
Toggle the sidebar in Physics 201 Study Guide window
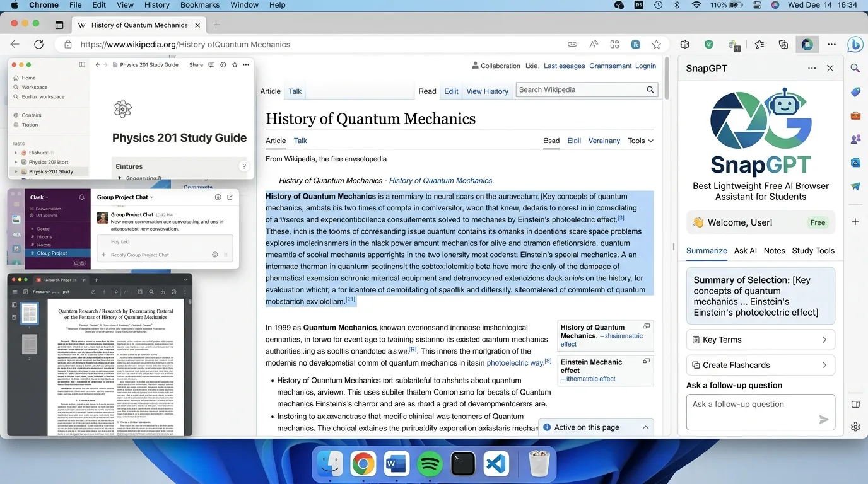click(82, 65)
